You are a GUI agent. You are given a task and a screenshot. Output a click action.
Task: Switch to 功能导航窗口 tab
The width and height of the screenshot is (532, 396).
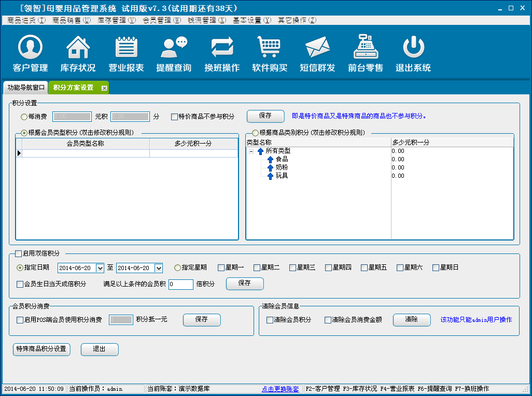pyautogui.click(x=26, y=88)
